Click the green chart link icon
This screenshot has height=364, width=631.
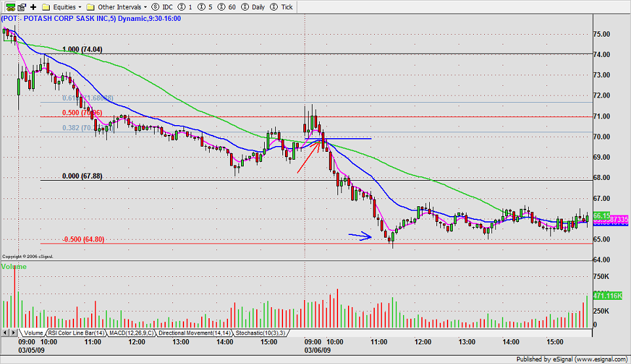(x=10, y=7)
